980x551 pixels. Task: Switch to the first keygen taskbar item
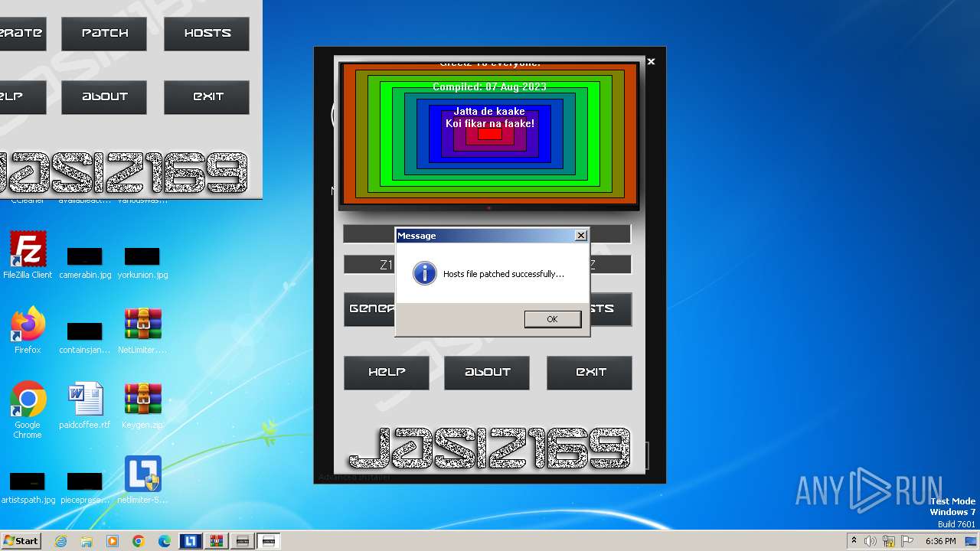243,541
